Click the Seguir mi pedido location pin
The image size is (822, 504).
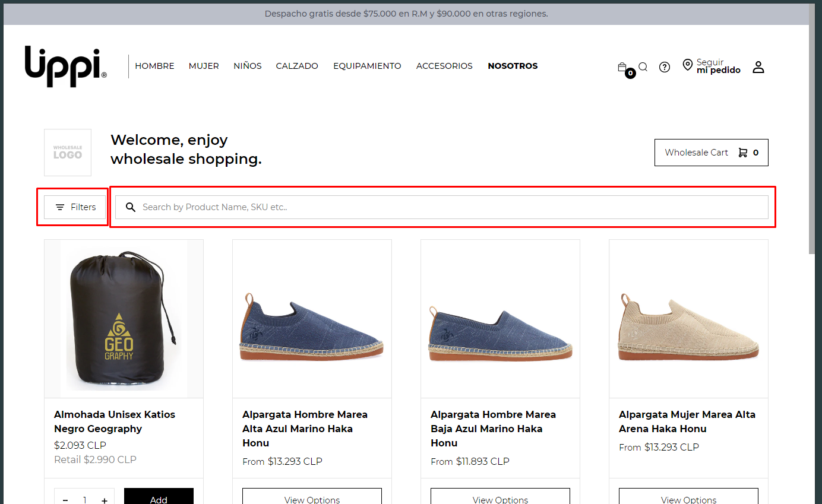point(688,65)
